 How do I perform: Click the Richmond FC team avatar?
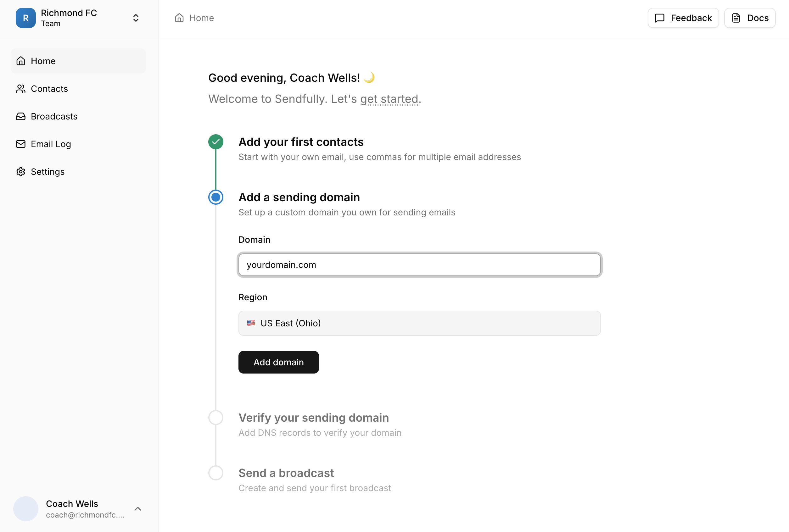click(x=26, y=18)
